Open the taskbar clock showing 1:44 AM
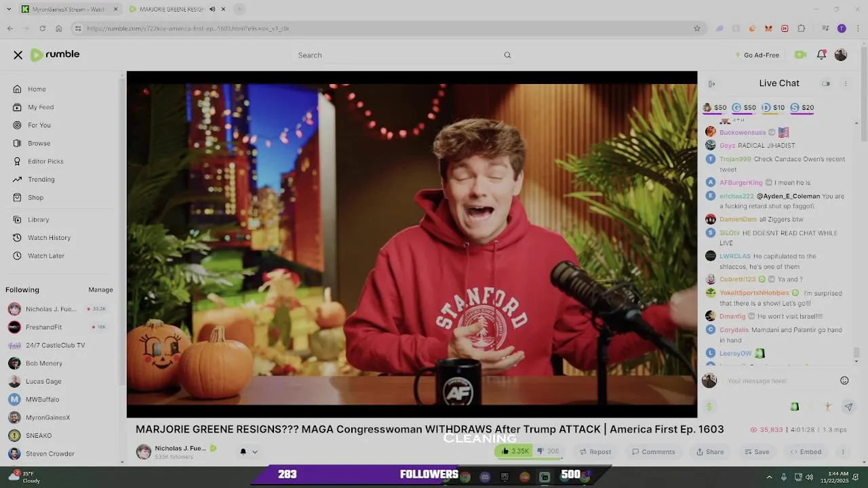868x488 pixels. [834, 477]
